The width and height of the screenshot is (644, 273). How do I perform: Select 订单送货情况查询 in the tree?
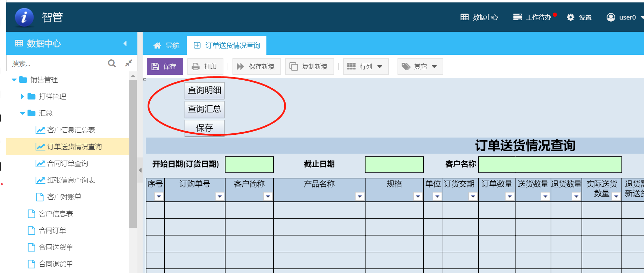[69, 147]
